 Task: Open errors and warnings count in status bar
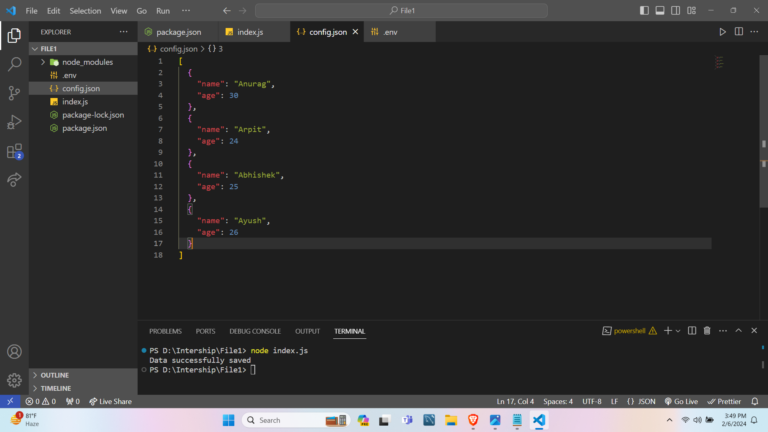point(41,402)
